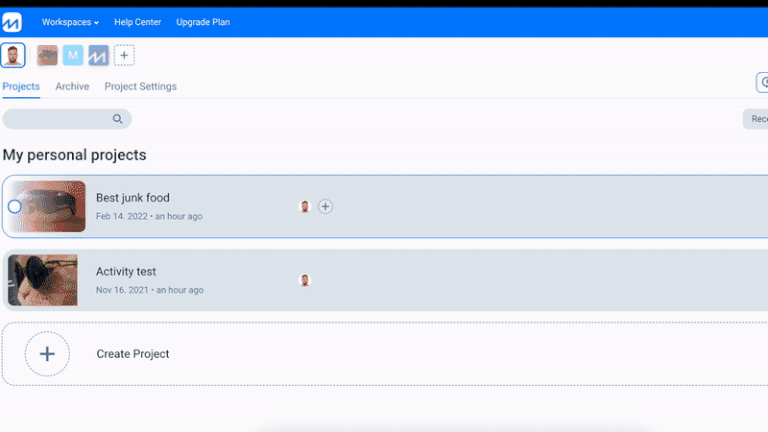Open the sort dropdown at right edge
The image size is (768, 432).
click(x=756, y=119)
